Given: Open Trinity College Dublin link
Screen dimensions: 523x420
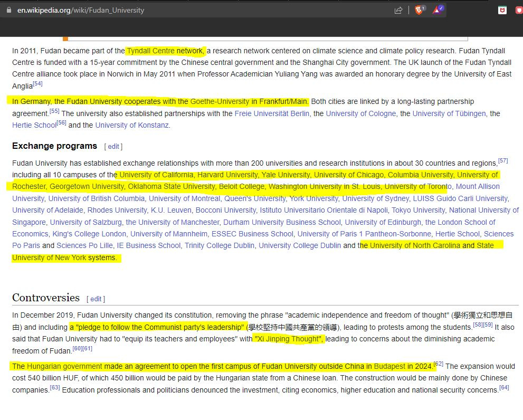Looking at the screenshot, I should [220, 245].
